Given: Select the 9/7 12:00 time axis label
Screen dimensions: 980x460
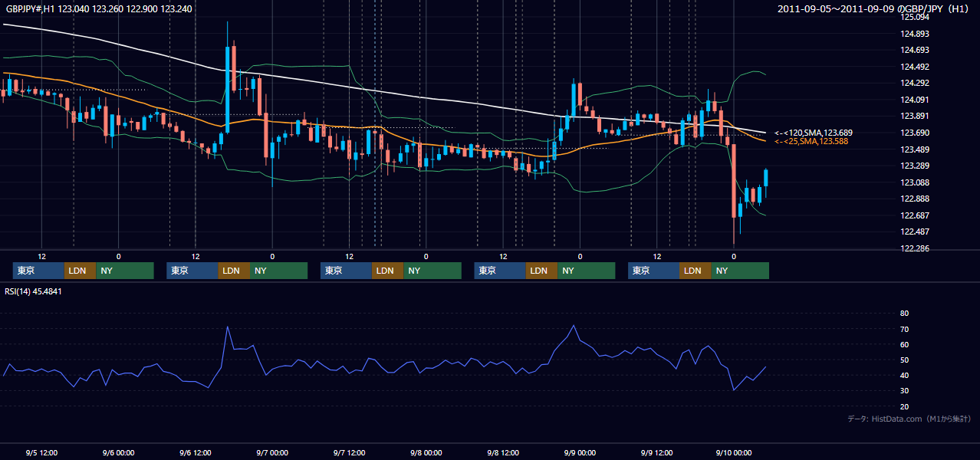Looking at the screenshot, I should coord(349,453).
